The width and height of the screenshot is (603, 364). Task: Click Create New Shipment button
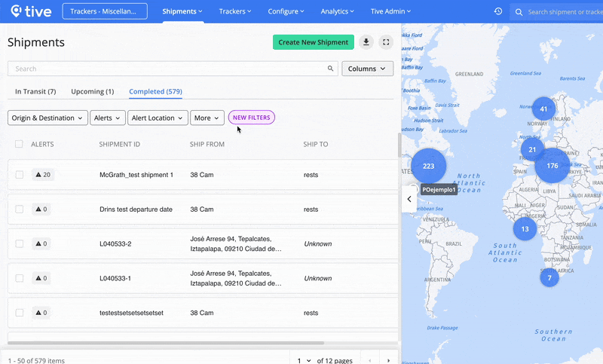(x=313, y=42)
